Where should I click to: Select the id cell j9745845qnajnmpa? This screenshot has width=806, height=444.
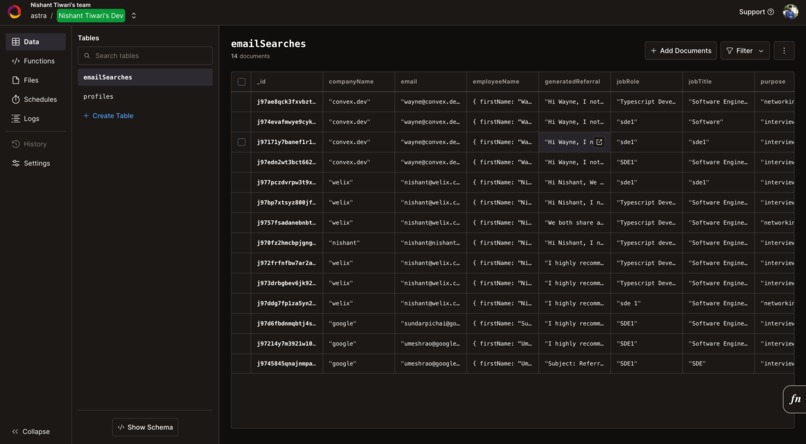(287, 363)
